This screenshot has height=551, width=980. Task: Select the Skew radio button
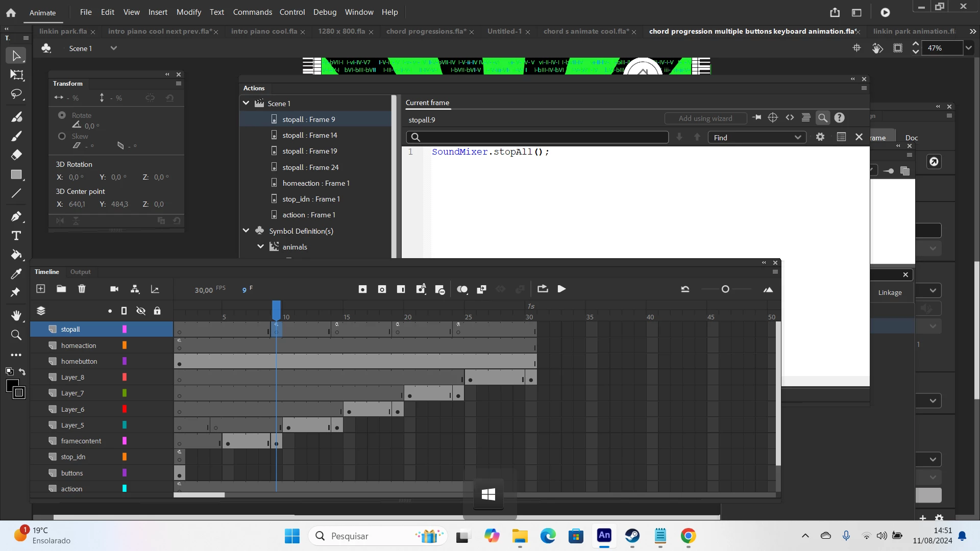pos(62,136)
